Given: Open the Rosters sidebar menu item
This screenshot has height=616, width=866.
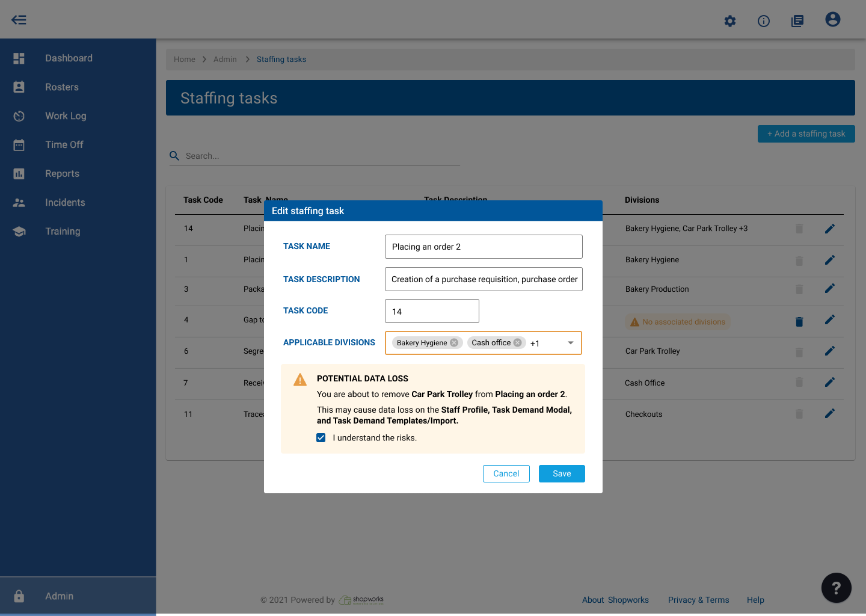Looking at the screenshot, I should click(62, 87).
